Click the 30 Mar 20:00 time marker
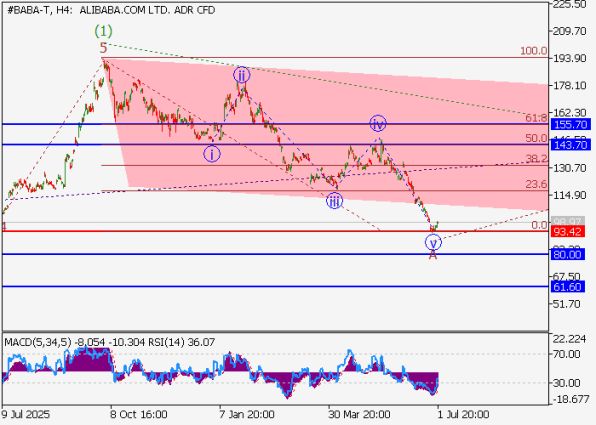The image size is (596, 425). (359, 414)
